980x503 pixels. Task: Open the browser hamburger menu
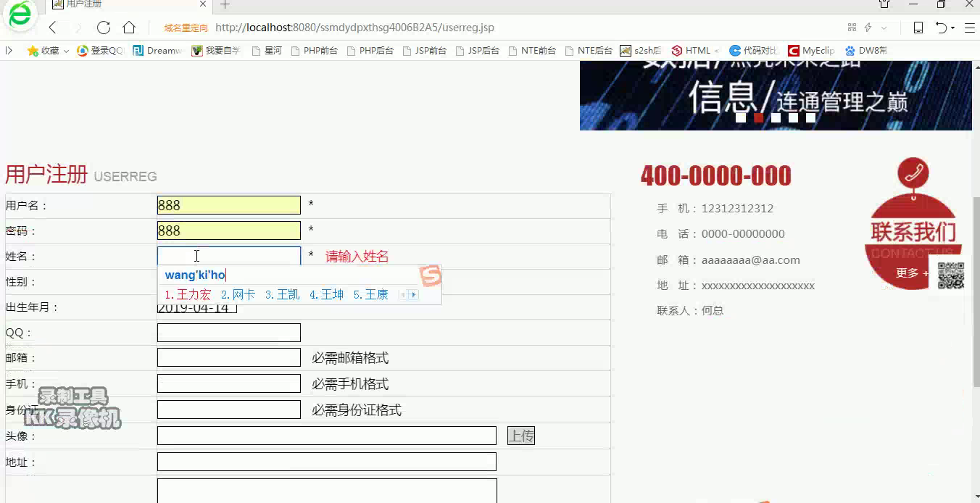(x=969, y=28)
